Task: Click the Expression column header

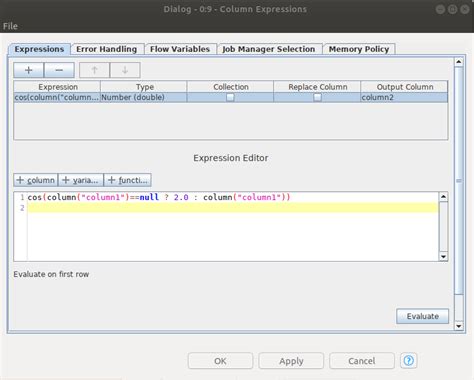Action: coord(57,87)
